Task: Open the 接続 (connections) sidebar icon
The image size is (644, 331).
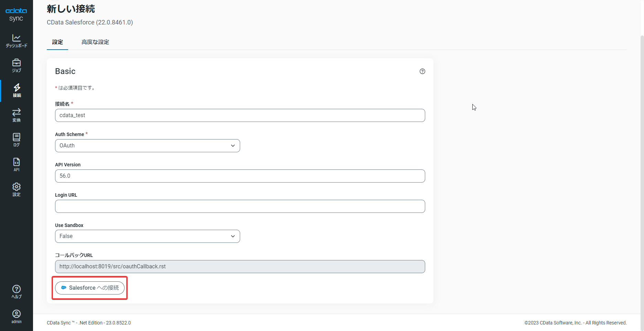Action: pyautogui.click(x=16, y=91)
